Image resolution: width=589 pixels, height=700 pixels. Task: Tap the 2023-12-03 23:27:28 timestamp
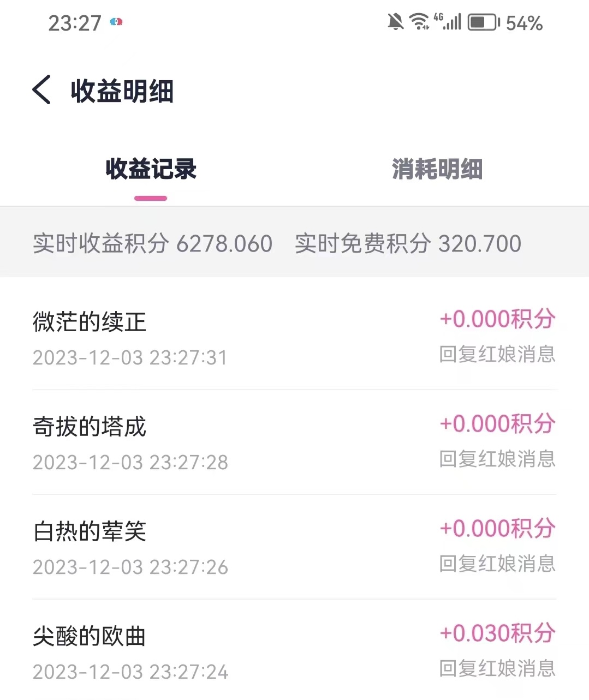(130, 462)
